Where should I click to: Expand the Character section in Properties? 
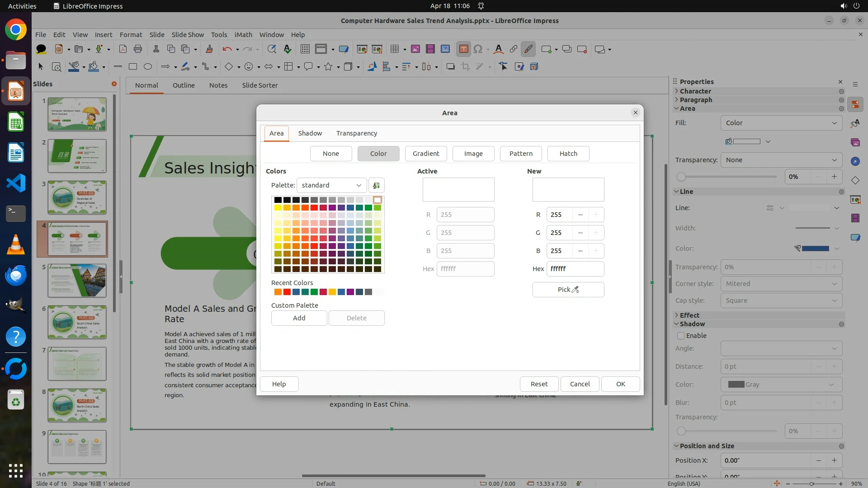tap(695, 91)
